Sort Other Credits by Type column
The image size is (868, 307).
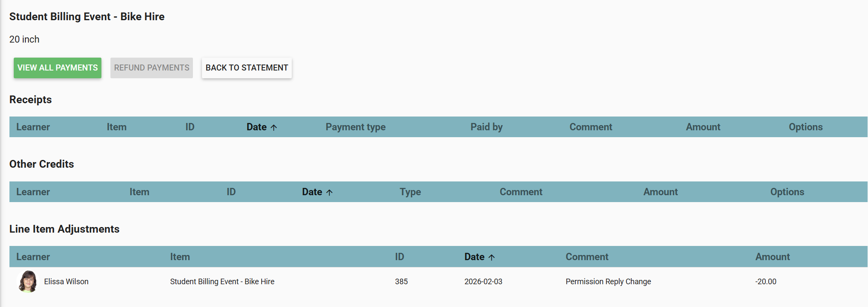click(410, 192)
